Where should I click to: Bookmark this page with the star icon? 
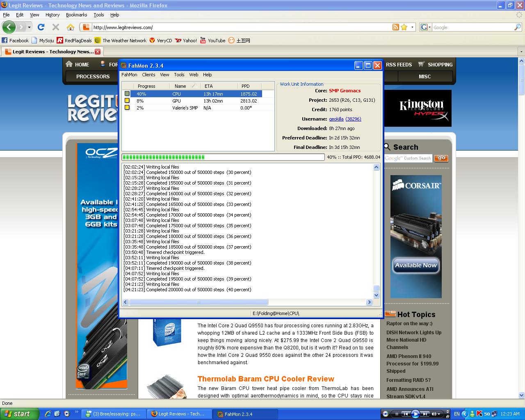[404, 27]
